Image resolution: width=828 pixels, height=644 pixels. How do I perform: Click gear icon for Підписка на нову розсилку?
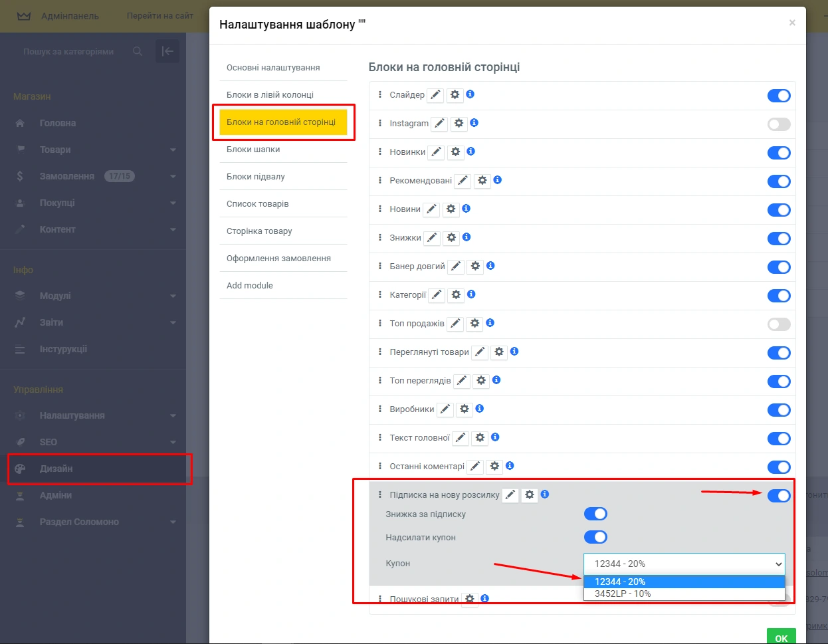[x=529, y=495]
